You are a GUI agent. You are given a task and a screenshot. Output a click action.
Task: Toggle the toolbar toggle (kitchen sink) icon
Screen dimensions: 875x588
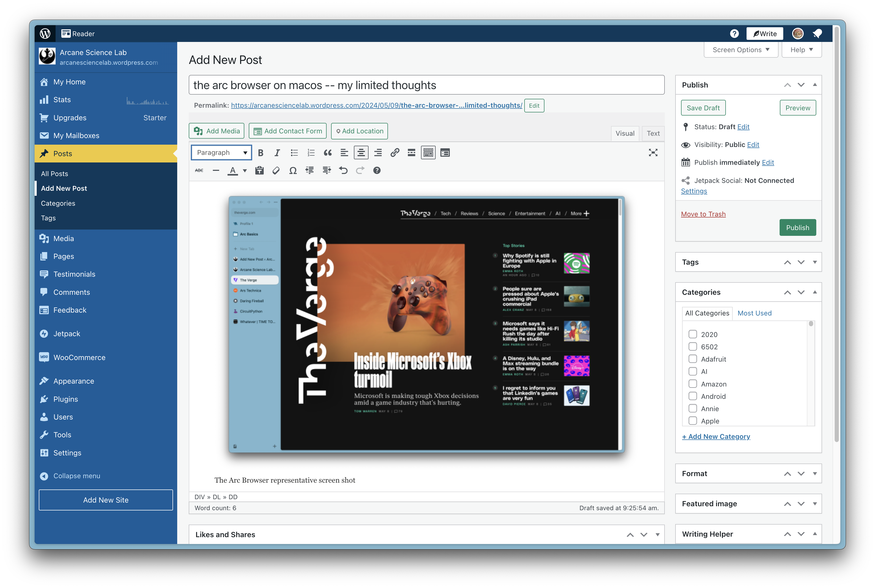(428, 153)
